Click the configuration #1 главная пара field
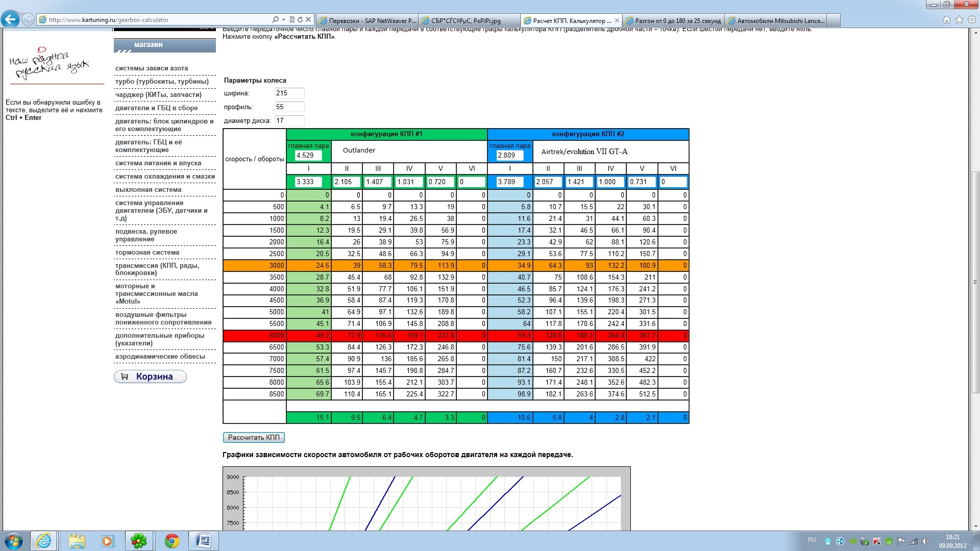The width and height of the screenshot is (980, 551). click(308, 155)
